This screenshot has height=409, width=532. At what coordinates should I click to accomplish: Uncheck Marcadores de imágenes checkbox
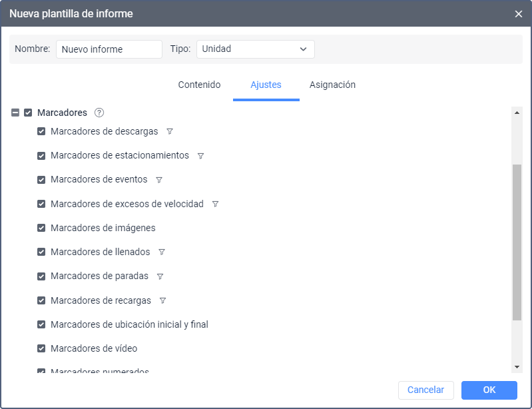41,228
